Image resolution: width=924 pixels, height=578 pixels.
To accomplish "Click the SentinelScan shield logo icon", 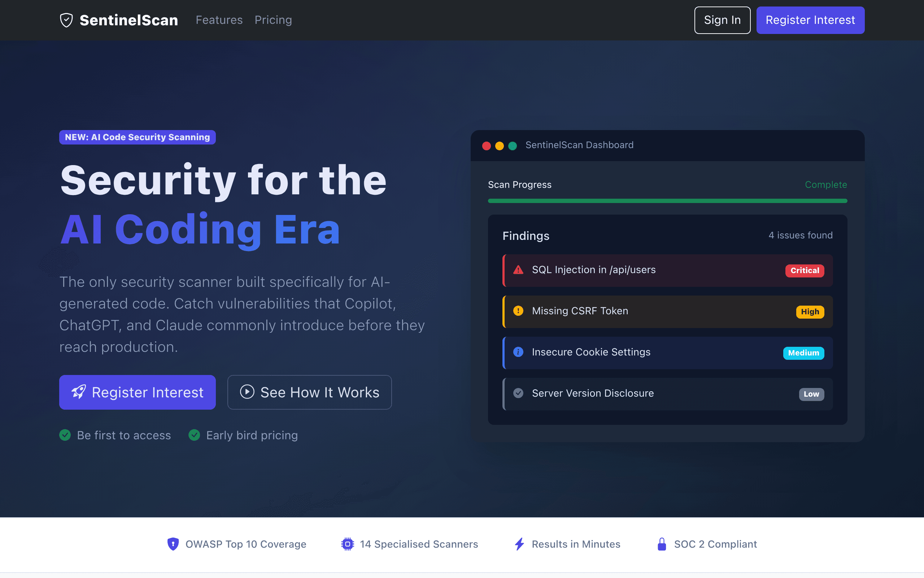I will (x=66, y=20).
